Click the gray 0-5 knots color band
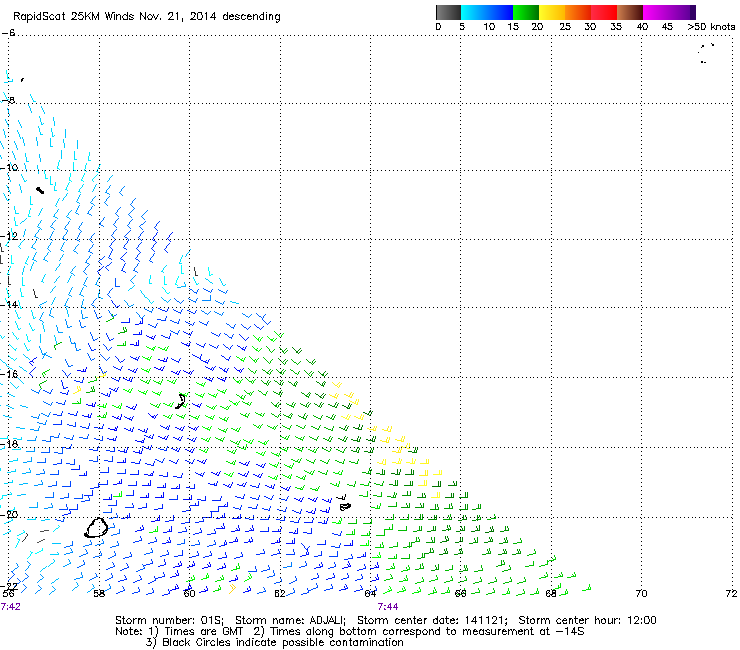This screenshot has width=740, height=650. [448, 12]
